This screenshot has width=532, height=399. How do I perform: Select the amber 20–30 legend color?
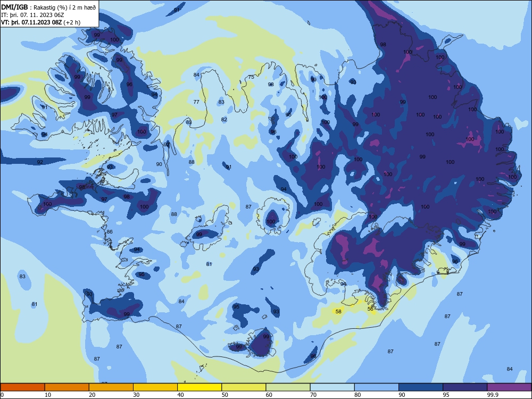(x=111, y=387)
